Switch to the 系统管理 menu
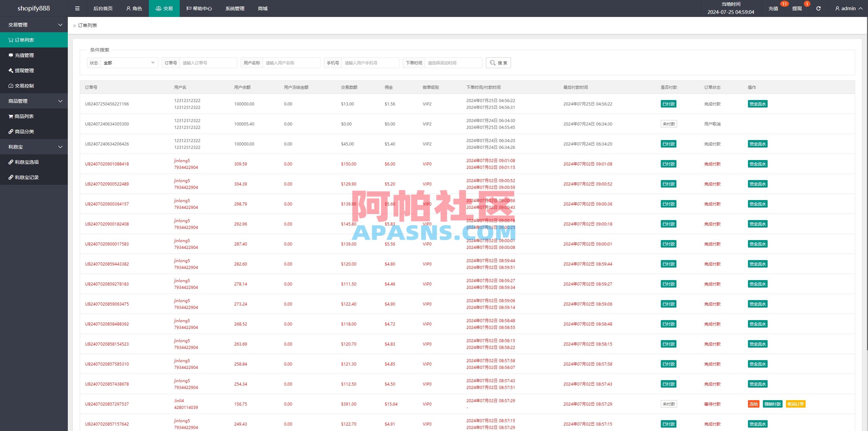 (x=234, y=8)
